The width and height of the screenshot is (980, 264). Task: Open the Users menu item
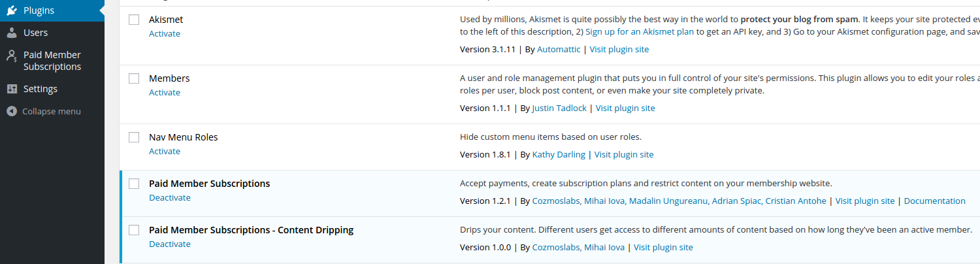click(52, 33)
